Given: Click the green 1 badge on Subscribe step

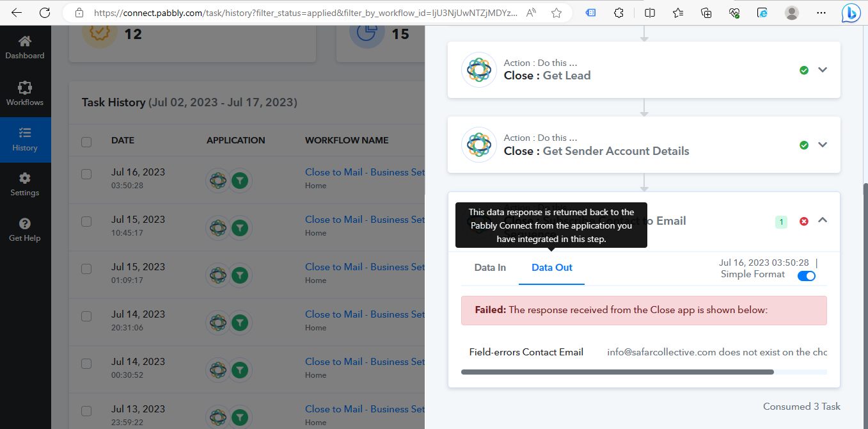Looking at the screenshot, I should pyautogui.click(x=781, y=222).
